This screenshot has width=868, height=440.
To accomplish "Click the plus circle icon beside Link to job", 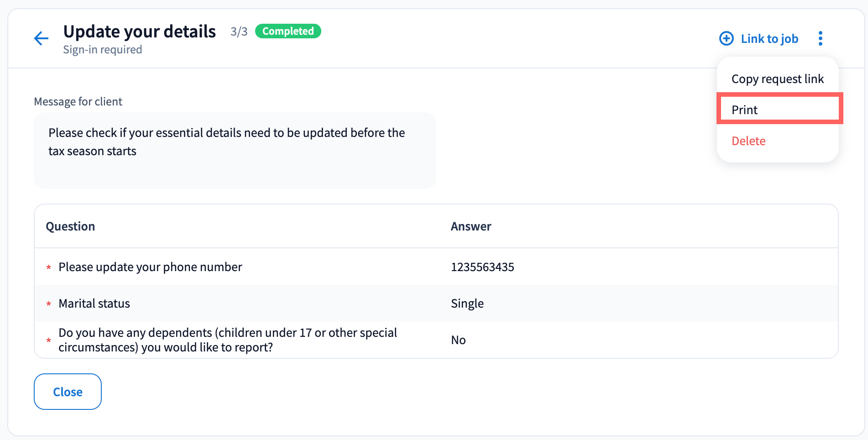I will (x=726, y=38).
